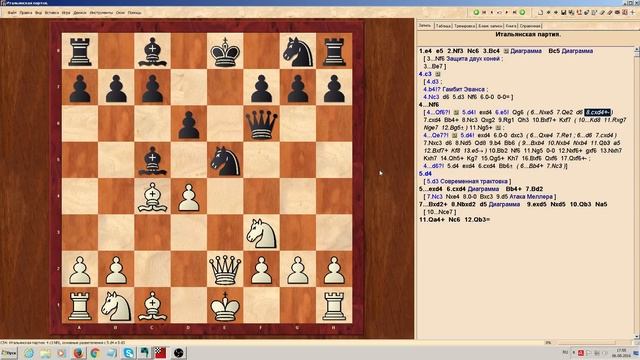
Task: Open the Диаграмма link after d5
Action: (x=504, y=204)
